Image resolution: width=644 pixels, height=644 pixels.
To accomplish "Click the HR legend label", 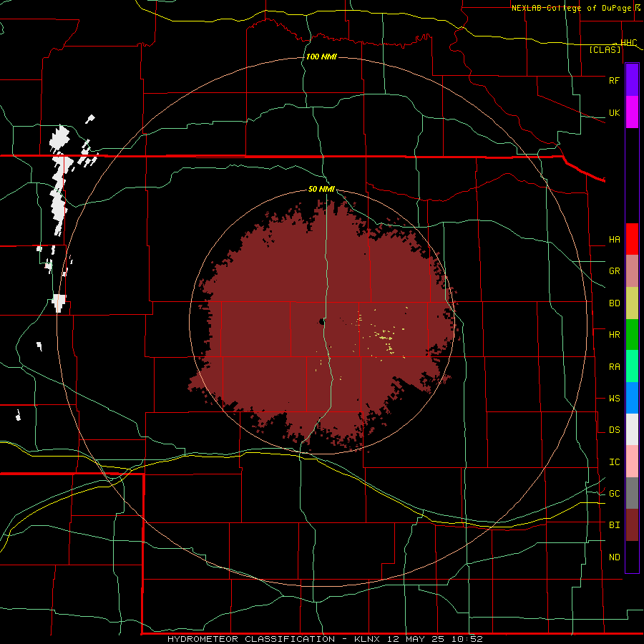I will (614, 335).
